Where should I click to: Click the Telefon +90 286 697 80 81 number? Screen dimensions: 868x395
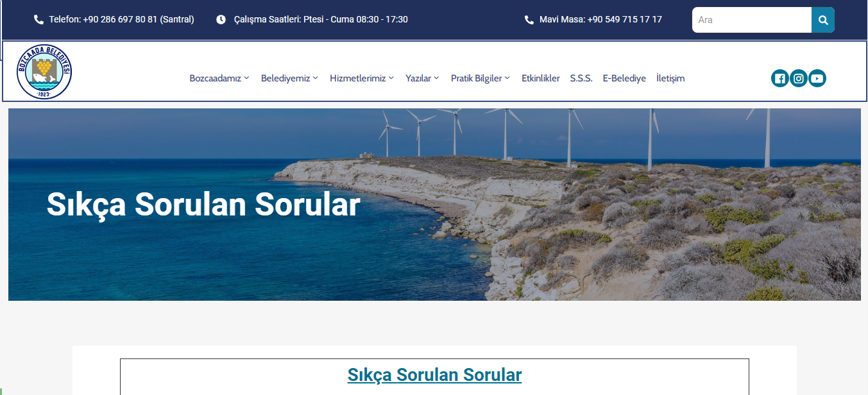122,20
